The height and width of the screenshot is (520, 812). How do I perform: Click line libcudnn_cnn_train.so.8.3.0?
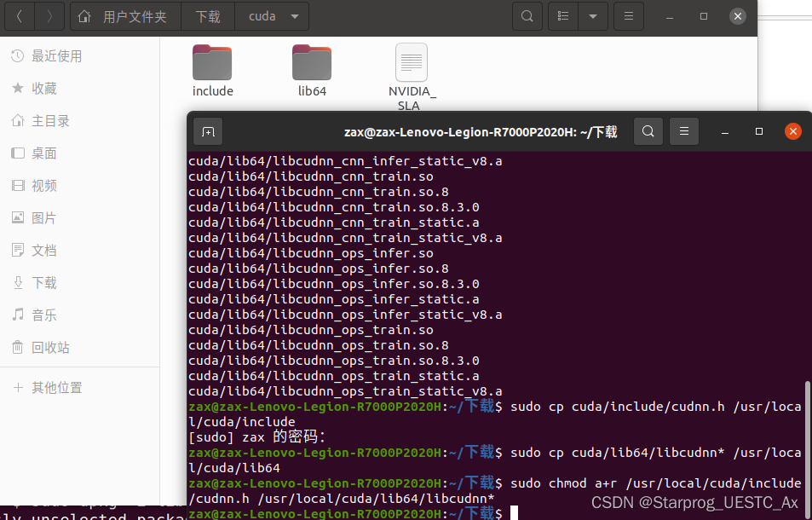[334, 207]
